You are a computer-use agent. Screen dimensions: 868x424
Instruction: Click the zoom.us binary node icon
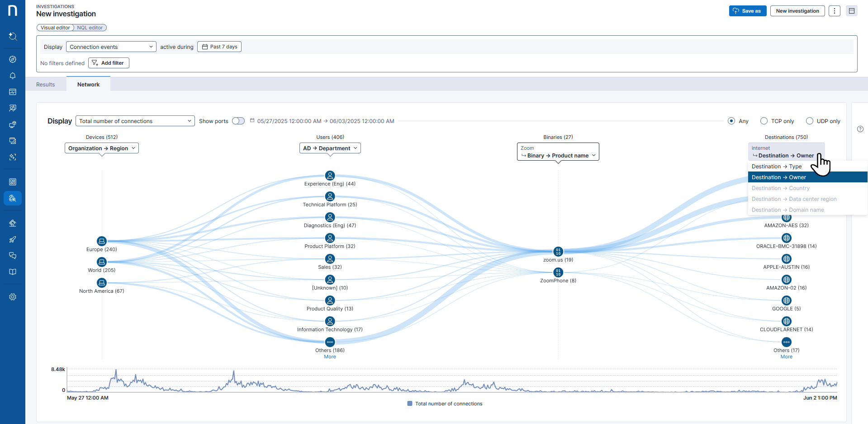pos(558,251)
